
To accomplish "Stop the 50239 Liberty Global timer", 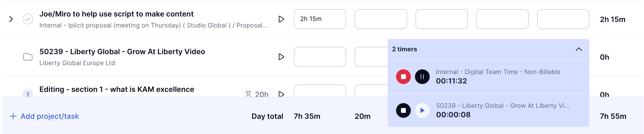I will pos(403,110).
